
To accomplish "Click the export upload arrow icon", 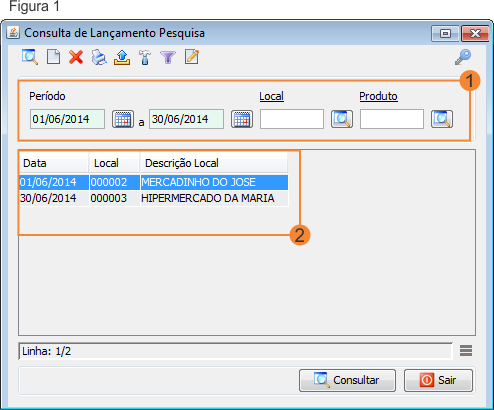I will click(122, 57).
